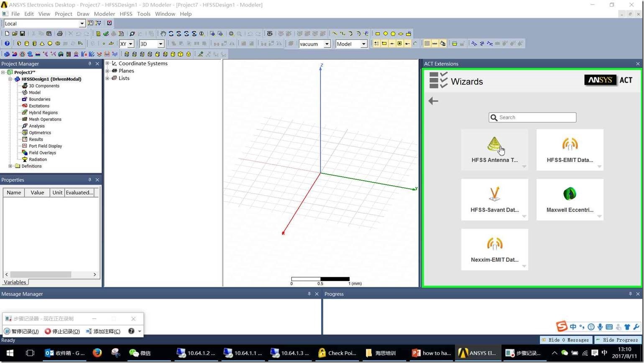The height and width of the screenshot is (363, 644).
Task: Pin the Properties panel
Action: [x=89, y=180]
